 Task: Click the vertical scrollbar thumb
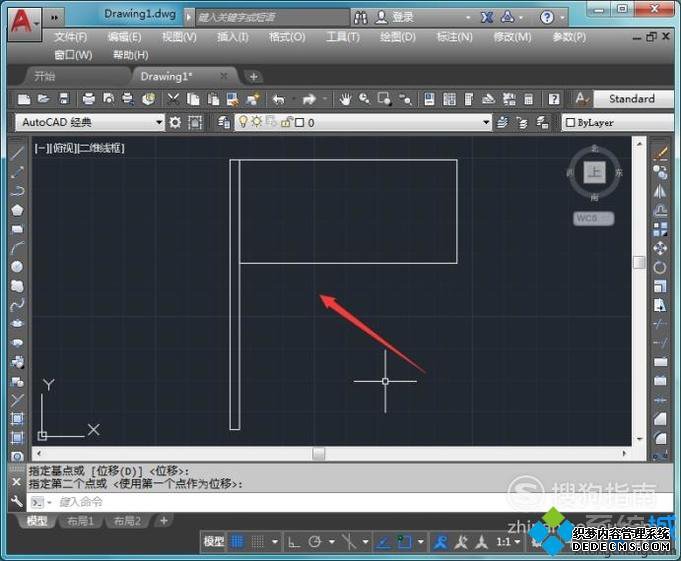click(639, 262)
